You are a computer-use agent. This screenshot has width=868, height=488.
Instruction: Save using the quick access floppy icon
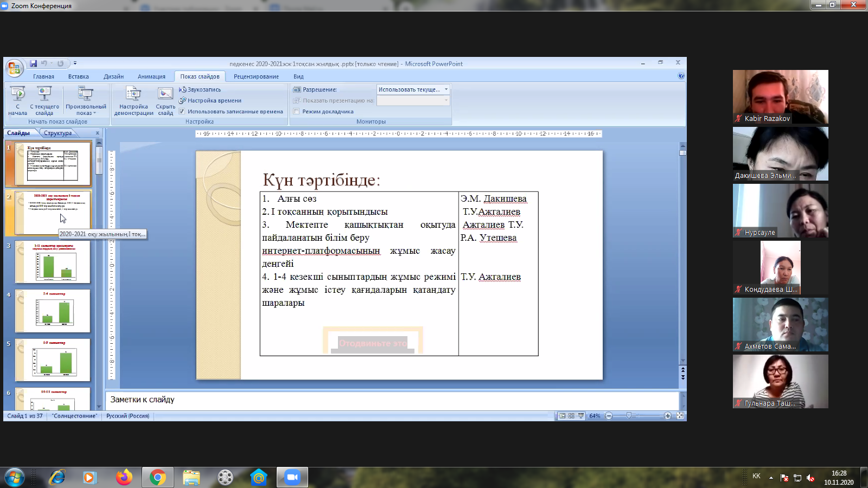click(33, 63)
